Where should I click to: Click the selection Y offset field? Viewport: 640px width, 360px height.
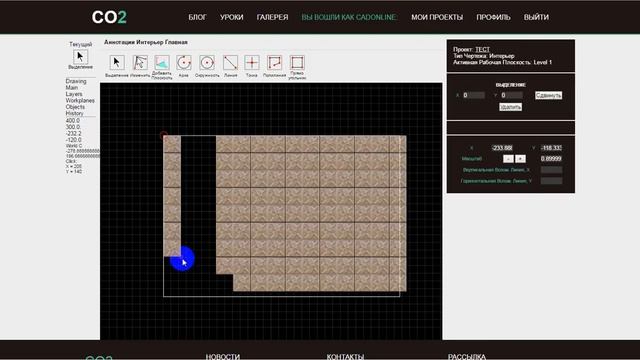[x=511, y=95]
